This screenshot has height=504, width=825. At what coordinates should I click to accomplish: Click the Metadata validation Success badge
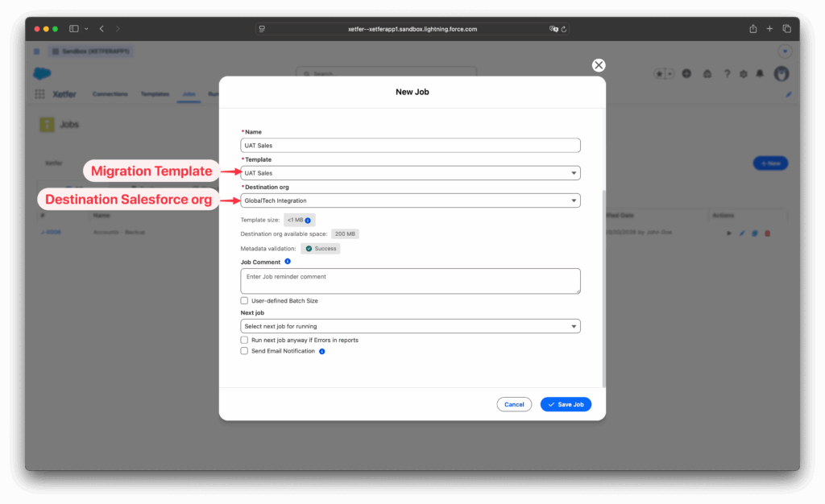[321, 249]
